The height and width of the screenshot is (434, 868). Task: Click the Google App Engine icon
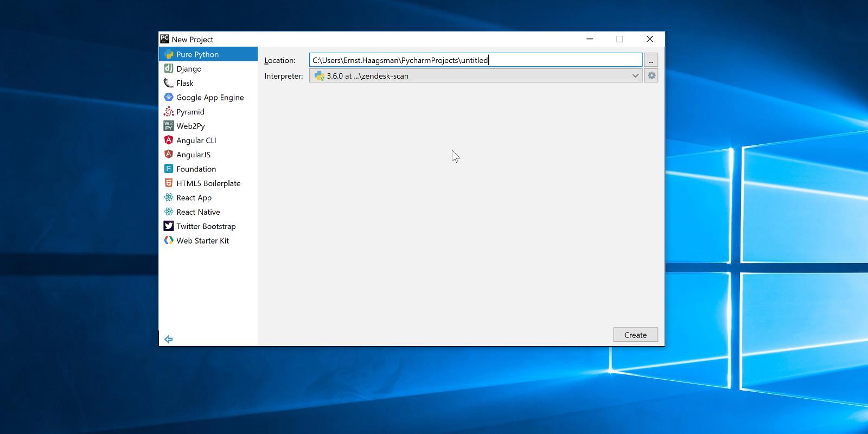click(169, 97)
